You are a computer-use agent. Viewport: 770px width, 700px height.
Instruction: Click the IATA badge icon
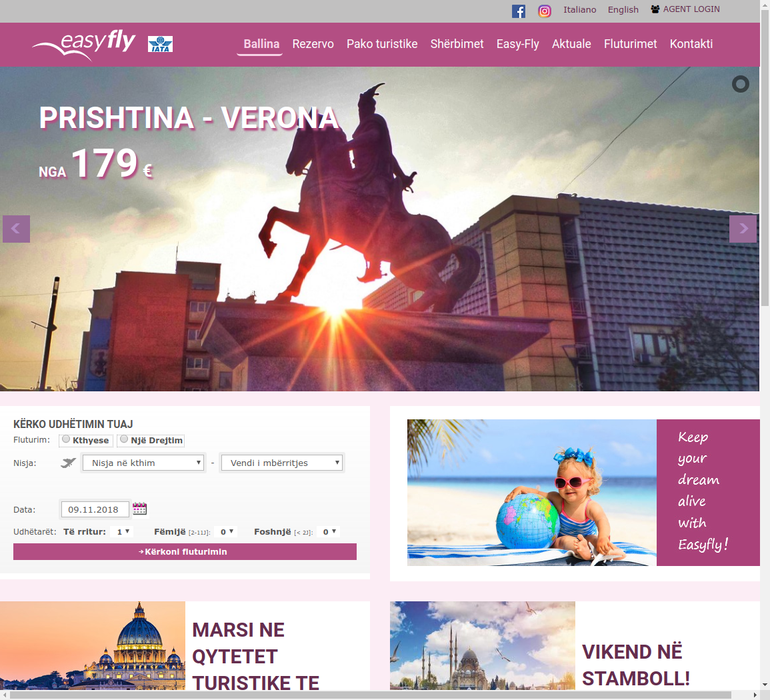160,44
